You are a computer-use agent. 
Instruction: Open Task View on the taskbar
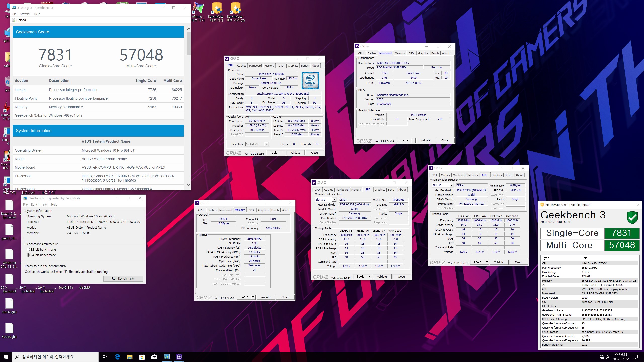pyautogui.click(x=105, y=357)
